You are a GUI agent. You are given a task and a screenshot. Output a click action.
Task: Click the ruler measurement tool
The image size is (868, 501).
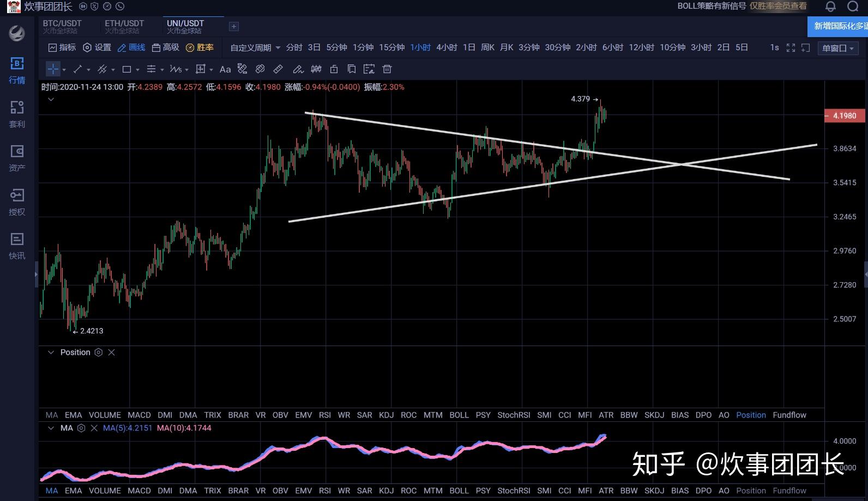[x=278, y=69]
